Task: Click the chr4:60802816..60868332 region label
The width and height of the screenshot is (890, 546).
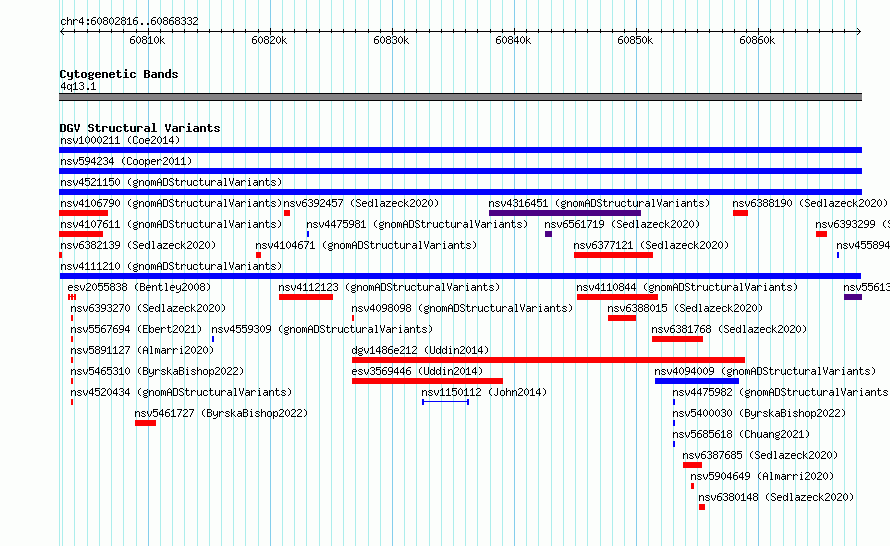Action: [129, 21]
